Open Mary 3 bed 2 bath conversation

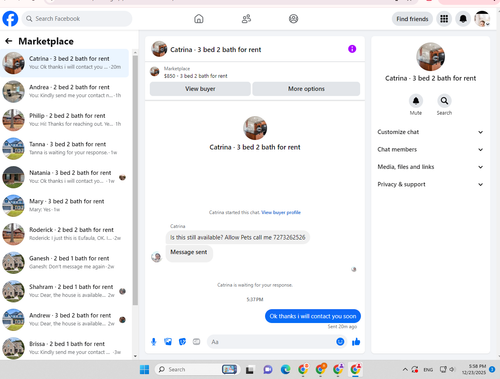[65, 205]
